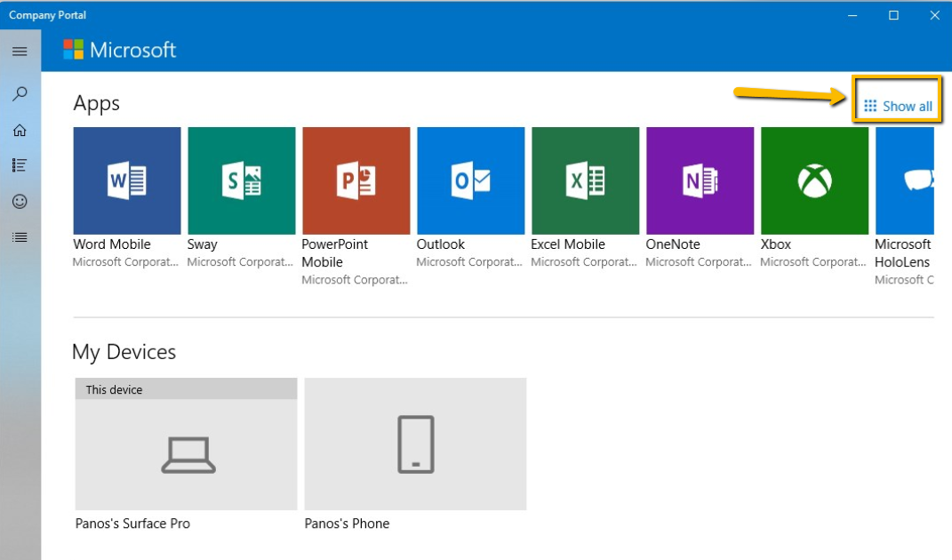
Task: Minimize the Company Portal window
Action: [852, 15]
